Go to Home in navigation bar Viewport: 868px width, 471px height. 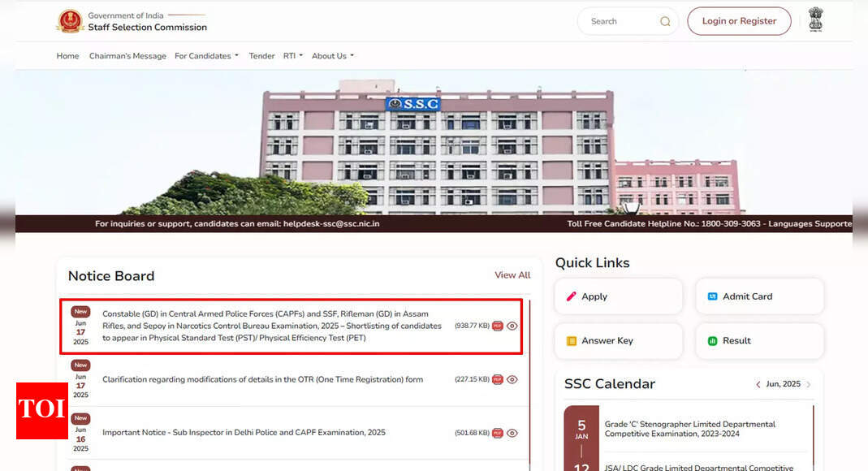[x=67, y=56]
